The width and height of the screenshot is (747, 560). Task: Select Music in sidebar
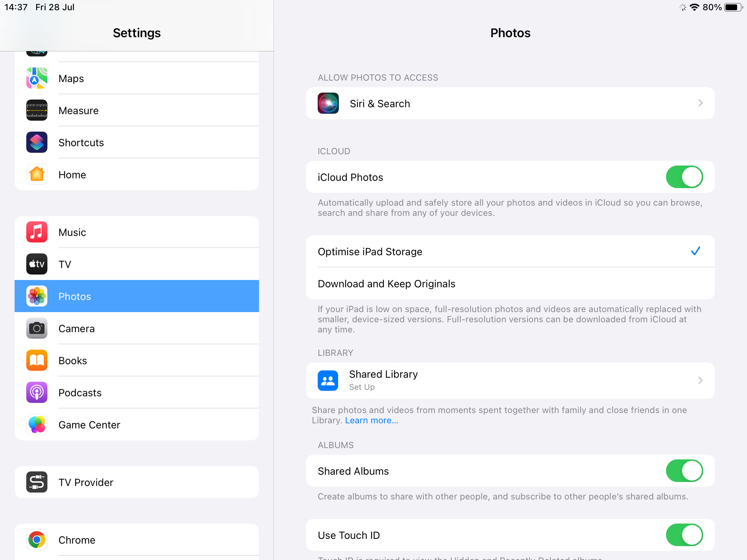pos(137,232)
